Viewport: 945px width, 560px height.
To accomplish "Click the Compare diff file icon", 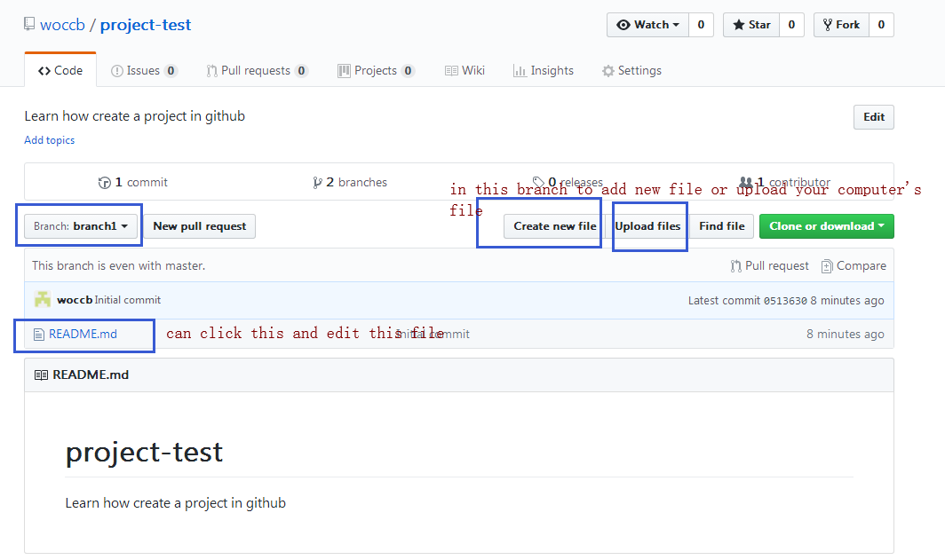I will [827, 265].
